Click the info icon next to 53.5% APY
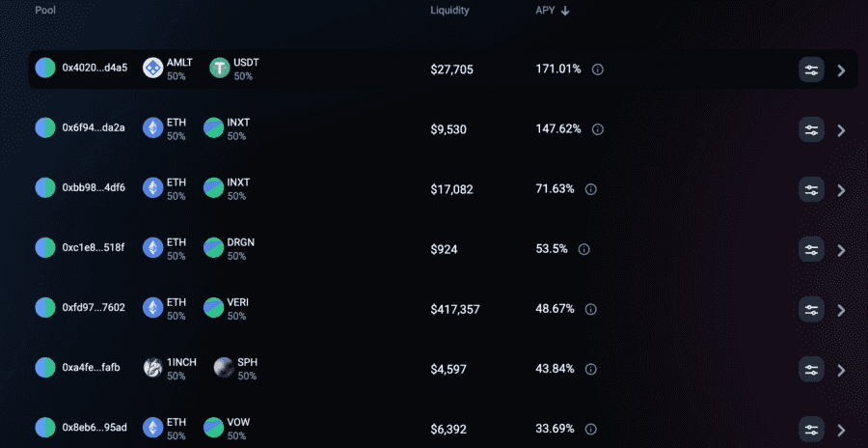Screen dimensions: 868x448 point(583,249)
